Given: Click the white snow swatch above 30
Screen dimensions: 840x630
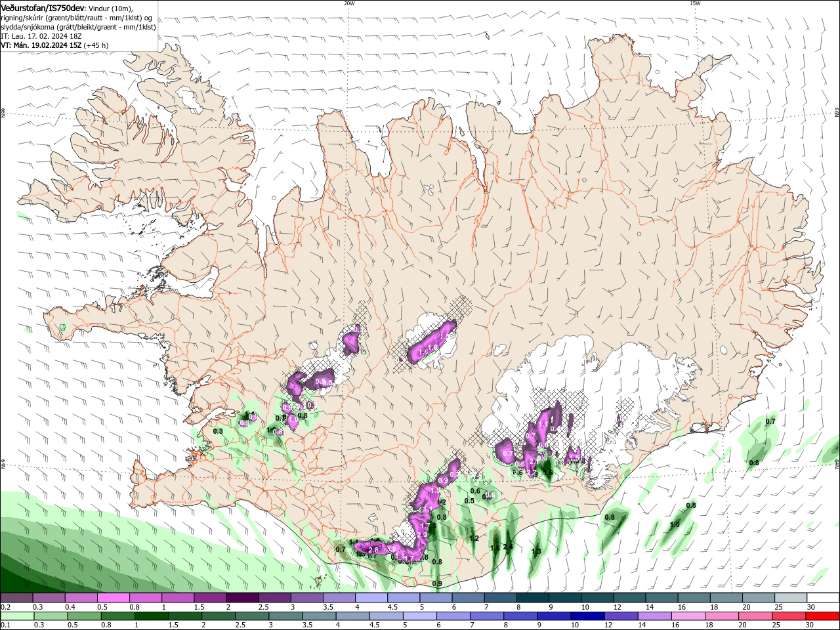Looking at the screenshot, I should coord(824,598).
